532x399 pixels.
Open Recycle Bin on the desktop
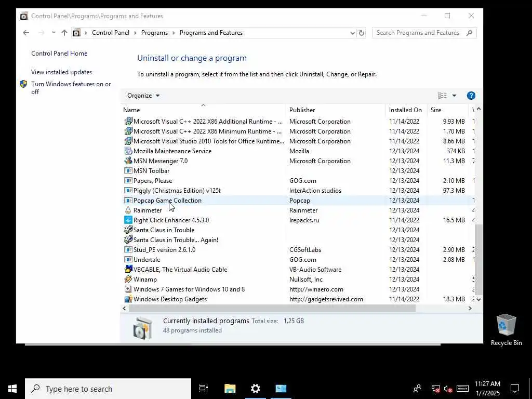[x=506, y=329]
